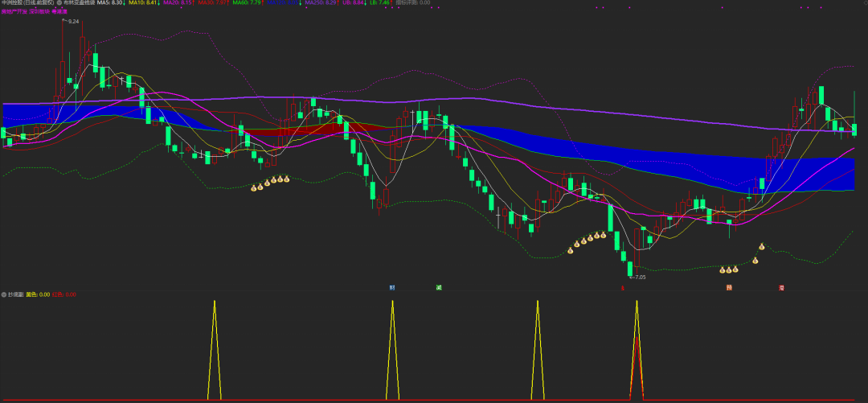The image size is (868, 403).
Task: Open the stock name period title dropdown
Action: point(27,3)
